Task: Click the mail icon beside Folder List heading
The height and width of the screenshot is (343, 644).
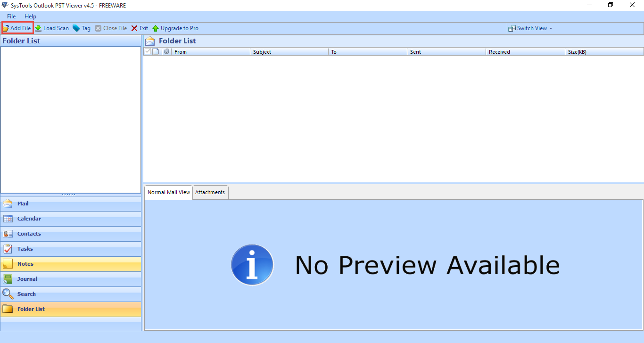Action: [x=150, y=41]
